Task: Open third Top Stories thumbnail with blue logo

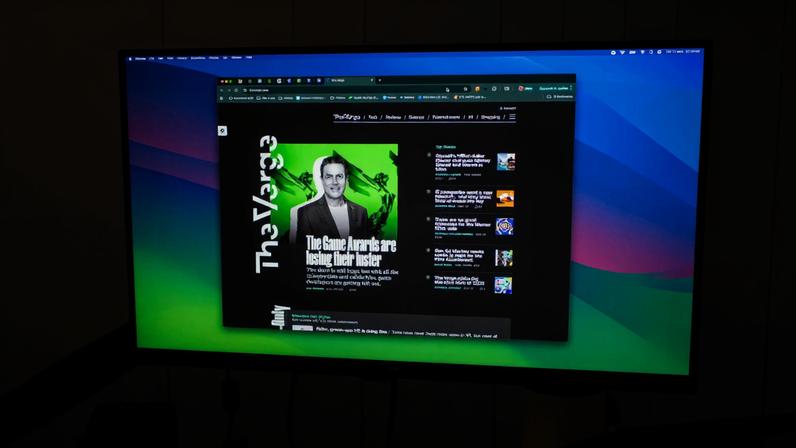Action: tap(504, 227)
